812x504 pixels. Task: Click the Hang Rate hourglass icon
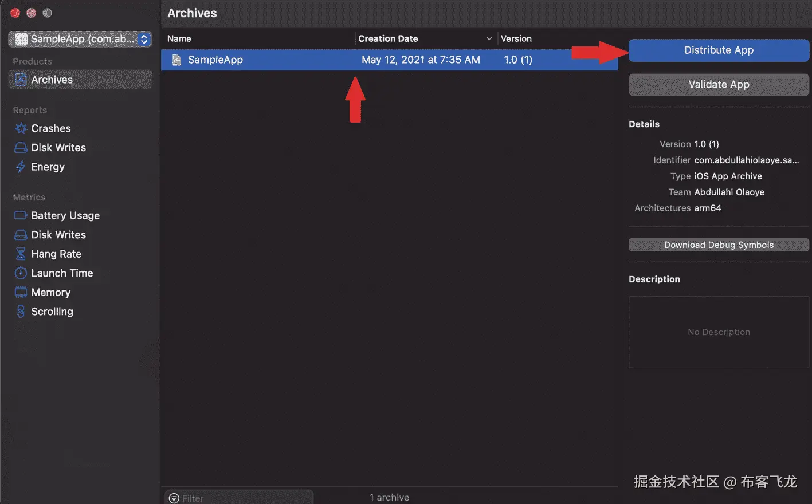pos(21,254)
